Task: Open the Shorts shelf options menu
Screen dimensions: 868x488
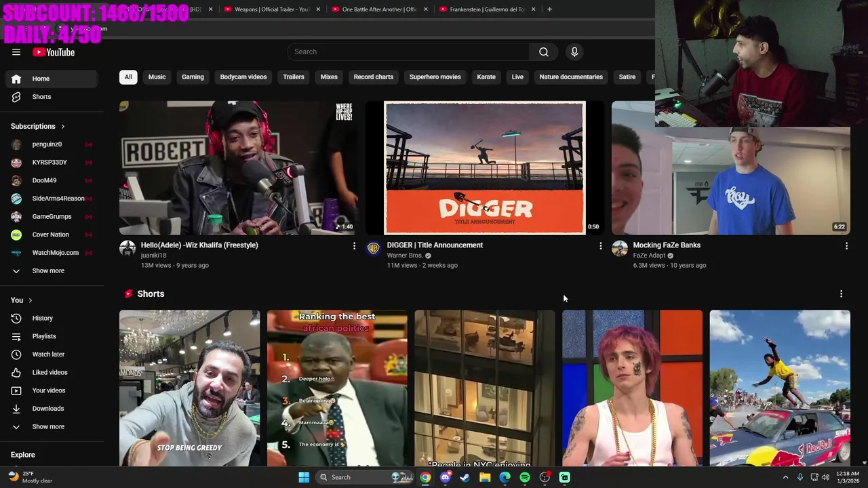Action: 841,294
